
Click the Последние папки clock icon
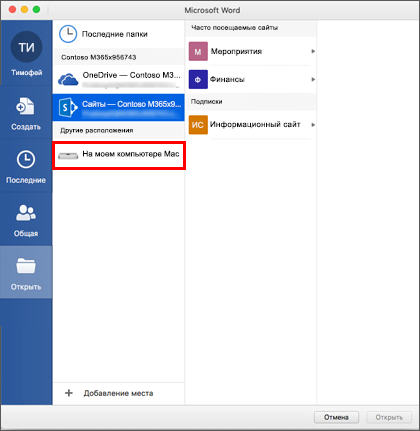coord(68,34)
